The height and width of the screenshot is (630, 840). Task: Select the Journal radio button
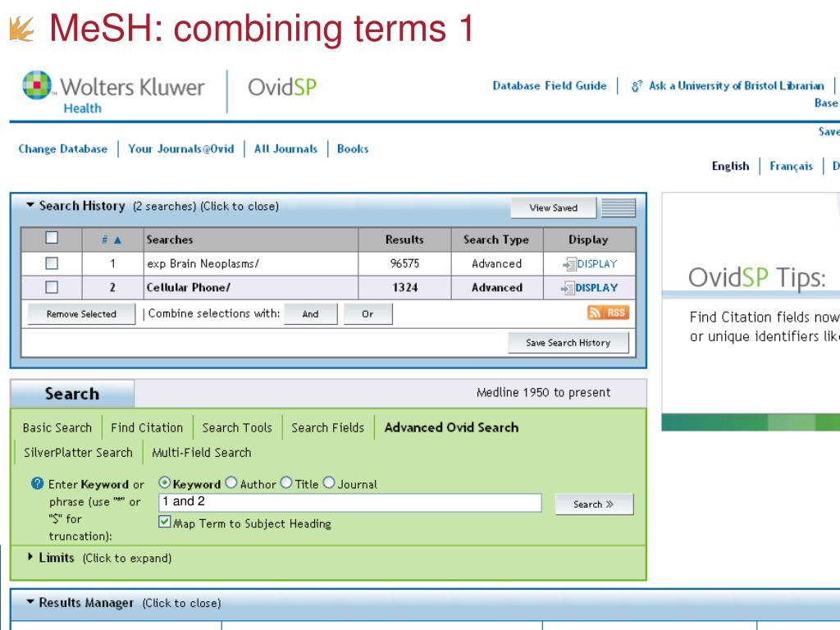[x=329, y=482]
